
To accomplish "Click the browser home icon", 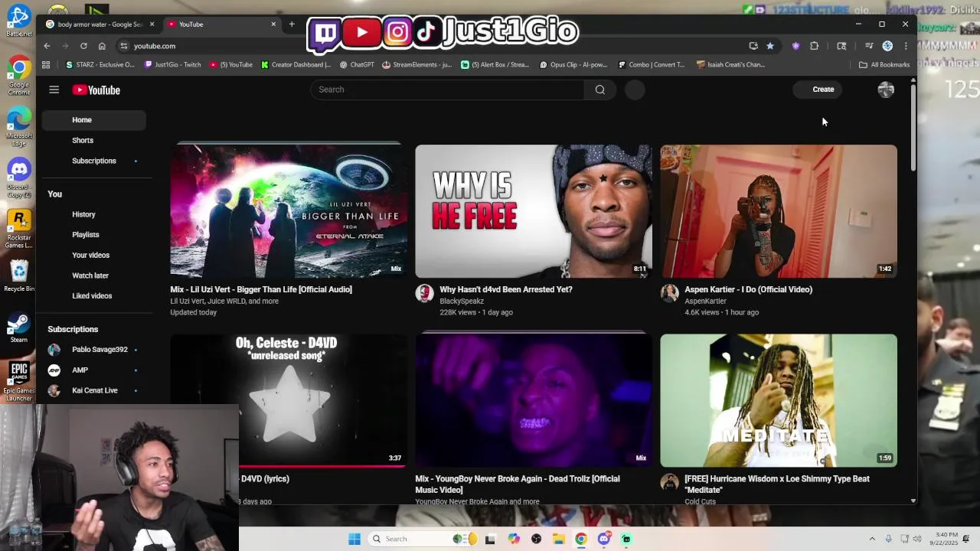I will [x=102, y=46].
